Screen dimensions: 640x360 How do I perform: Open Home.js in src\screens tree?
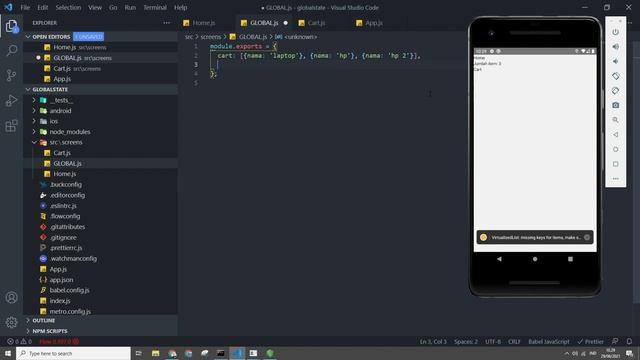pyautogui.click(x=64, y=174)
